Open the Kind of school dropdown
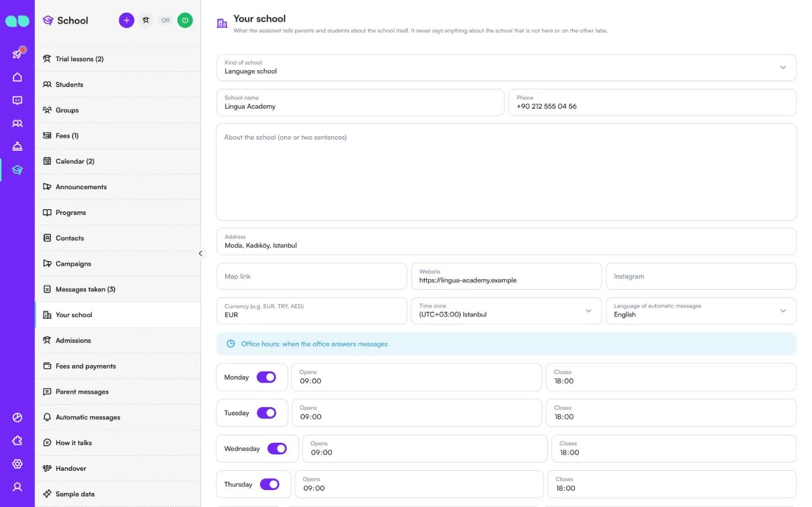The image size is (812, 507). tap(506, 67)
